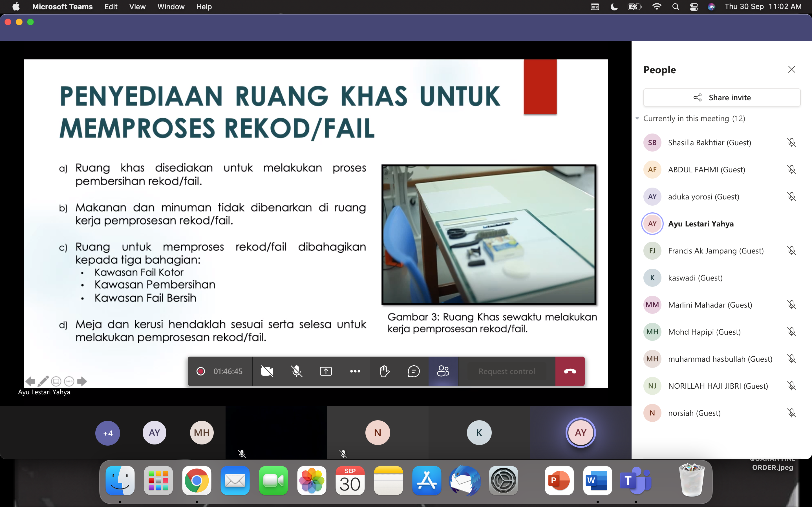Unmute the microphone in the toolbar
This screenshot has height=507, width=812.
tap(296, 371)
